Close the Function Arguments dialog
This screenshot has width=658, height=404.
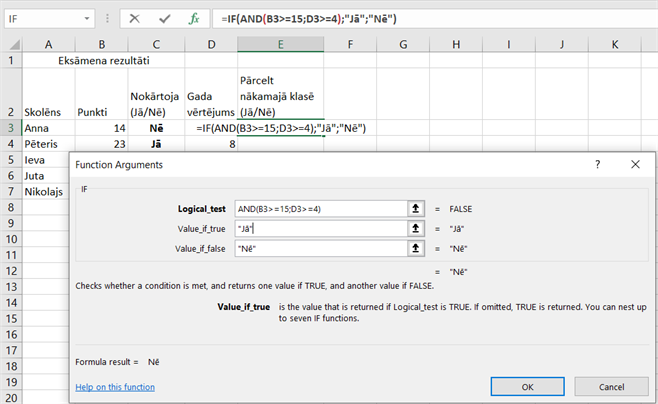(634, 164)
